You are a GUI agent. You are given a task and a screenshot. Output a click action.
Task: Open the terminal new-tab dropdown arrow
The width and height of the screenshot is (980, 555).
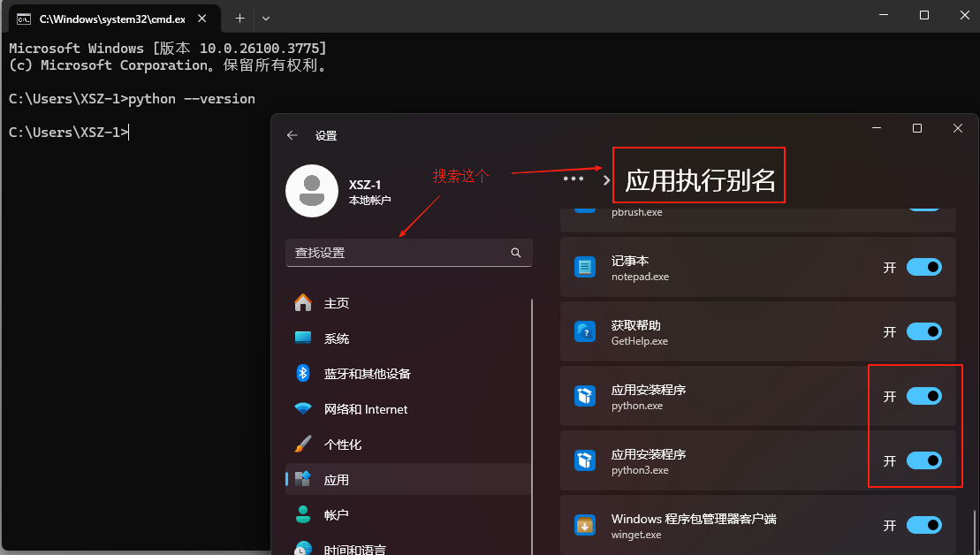click(266, 18)
